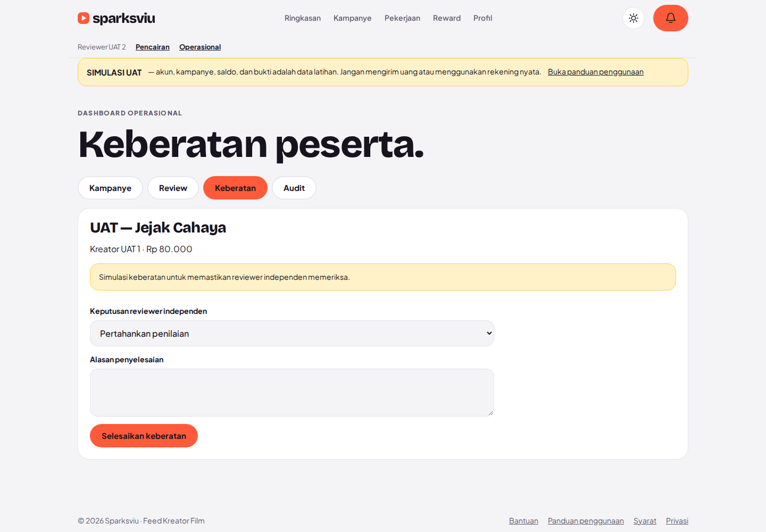Click the Simulasi keberatan notice text
The image size is (766, 532).
click(x=224, y=277)
